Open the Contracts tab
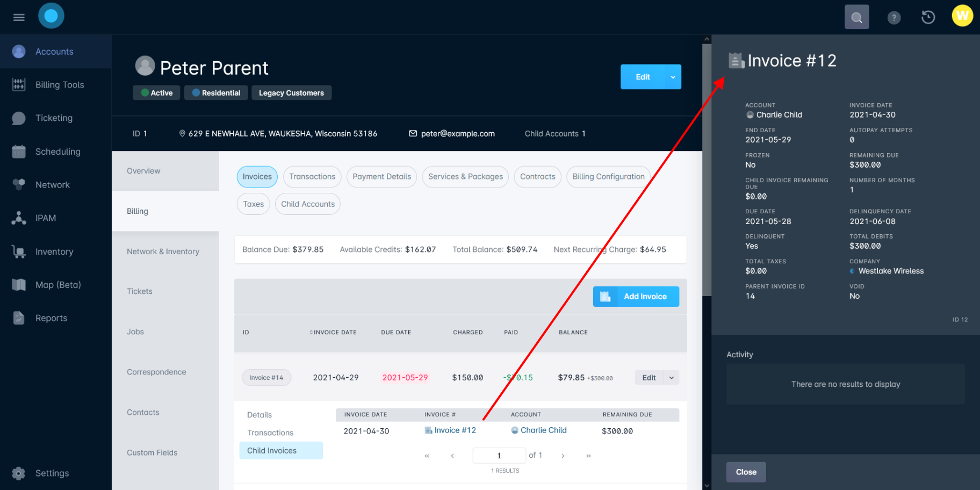This screenshot has height=490, width=980. (x=537, y=177)
